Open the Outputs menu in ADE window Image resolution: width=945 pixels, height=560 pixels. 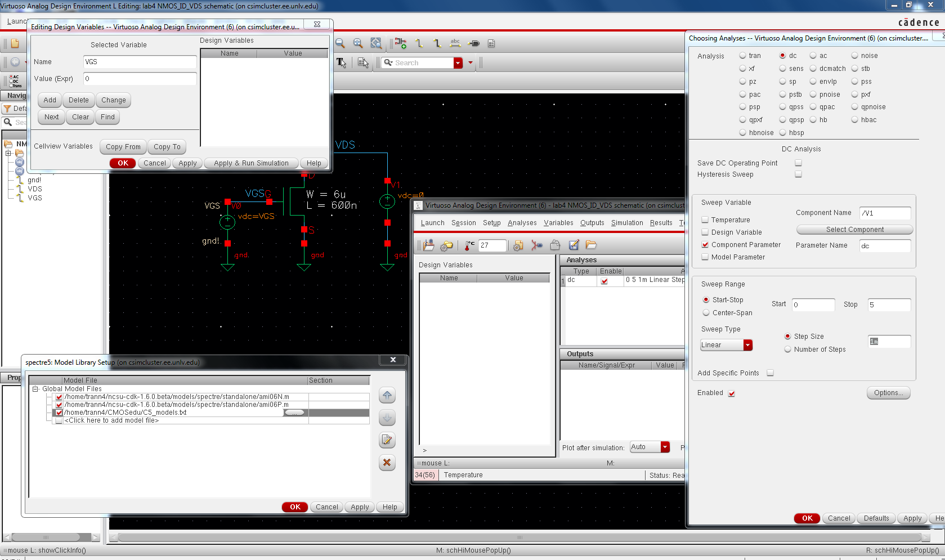(592, 223)
